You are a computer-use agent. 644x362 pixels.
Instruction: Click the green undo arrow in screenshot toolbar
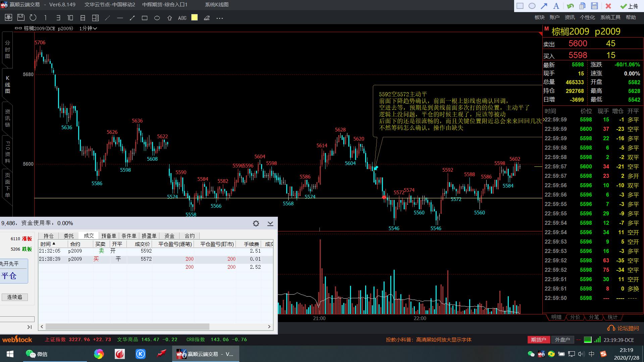coord(570,6)
